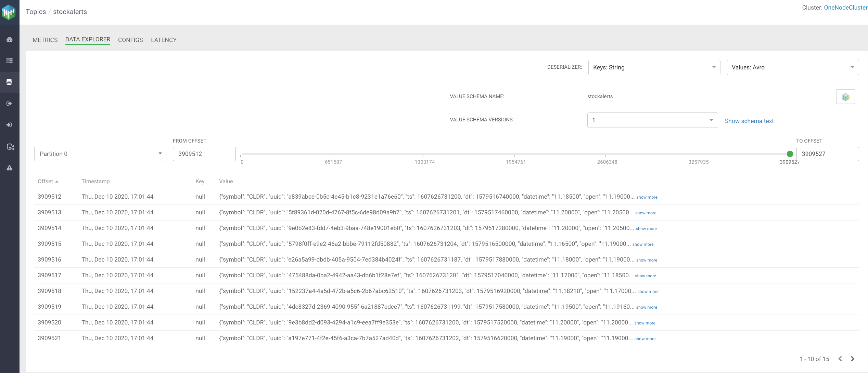Viewport: 868px width, 373px height.
Task: Click the Show schema text link
Action: pyautogui.click(x=749, y=121)
